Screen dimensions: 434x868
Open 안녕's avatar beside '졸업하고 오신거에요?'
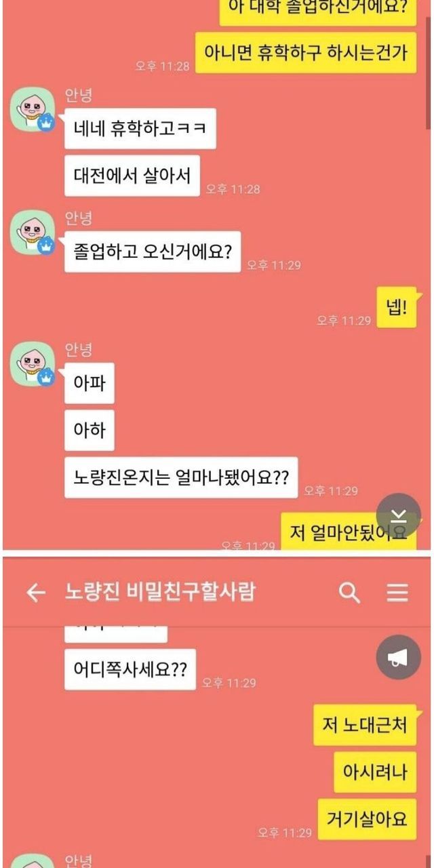32,233
